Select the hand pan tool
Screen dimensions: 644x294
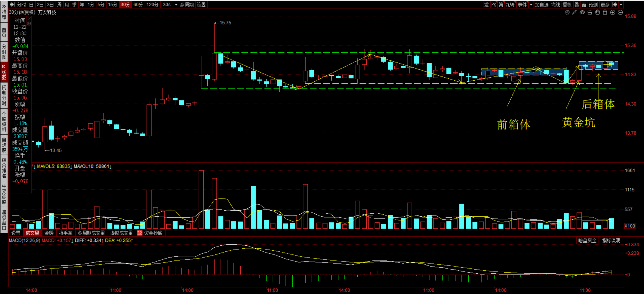coord(597,12)
